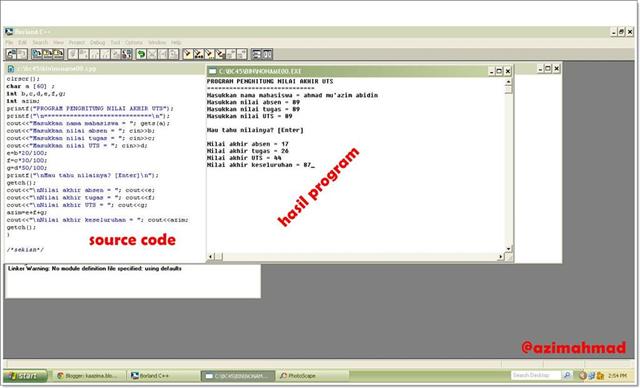Open the Window menu
Image resolution: width=640 pixels, height=388 pixels.
(x=157, y=42)
